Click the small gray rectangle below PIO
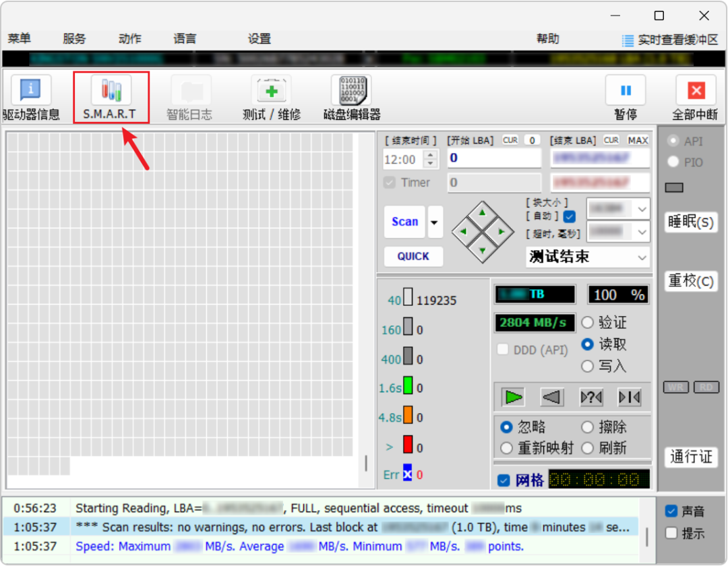 pyautogui.click(x=674, y=187)
